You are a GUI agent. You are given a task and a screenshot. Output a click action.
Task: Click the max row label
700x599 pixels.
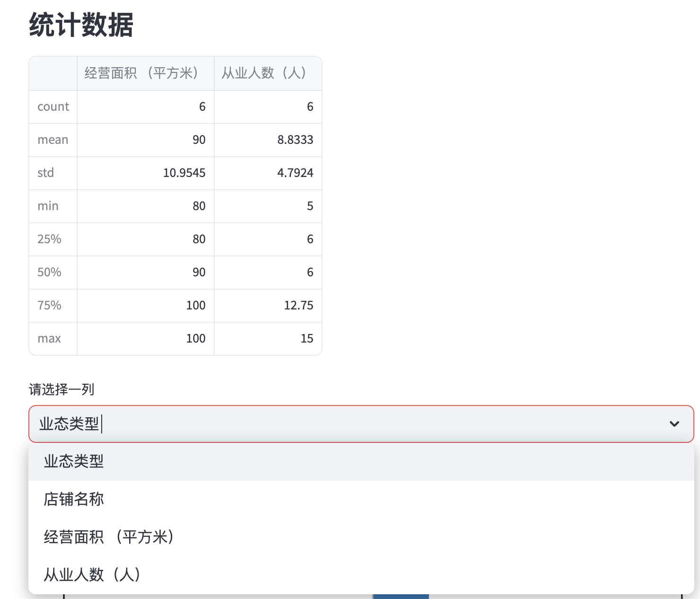[53, 339]
